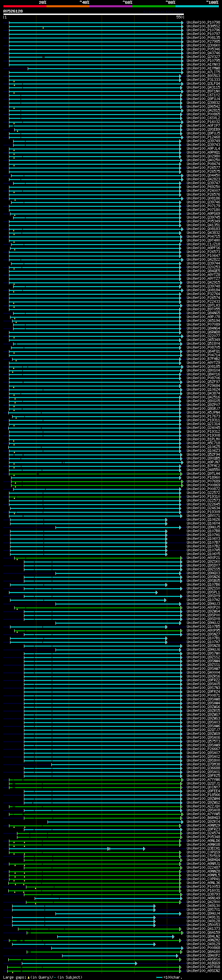This screenshot has height=980, width=222.
Task: Open hit UniRef100_Q306K0
Action: click(x=203, y=45)
